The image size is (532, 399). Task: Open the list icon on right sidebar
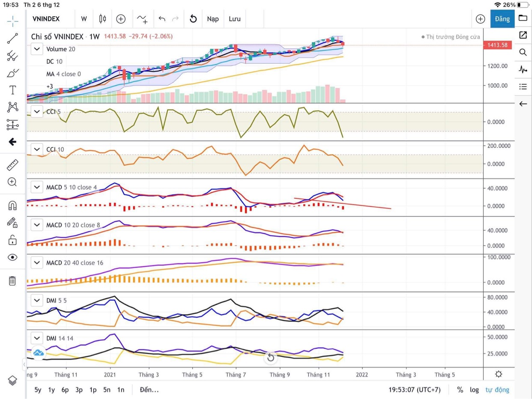tap(523, 86)
